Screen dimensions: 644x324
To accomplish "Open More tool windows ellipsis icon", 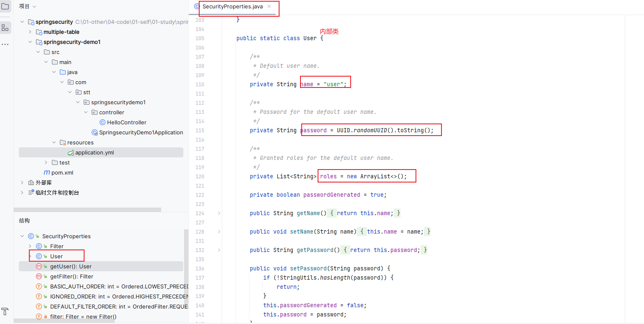I will coord(5,44).
